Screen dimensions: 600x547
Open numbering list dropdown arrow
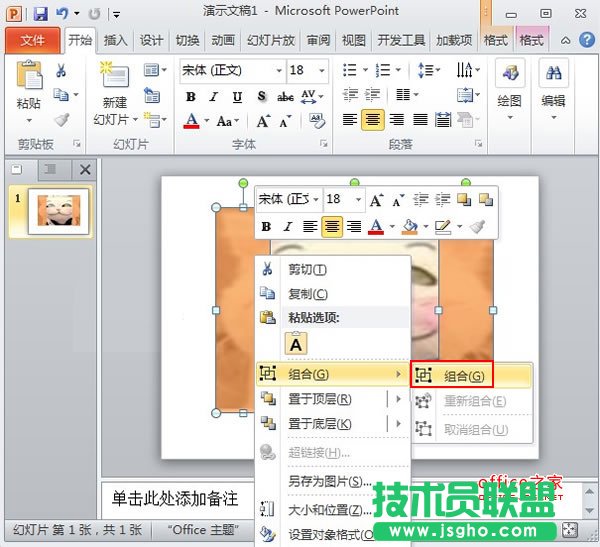tap(398, 70)
